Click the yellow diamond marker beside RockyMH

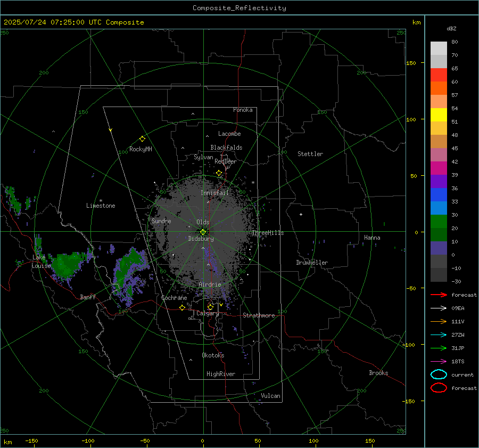142,139
